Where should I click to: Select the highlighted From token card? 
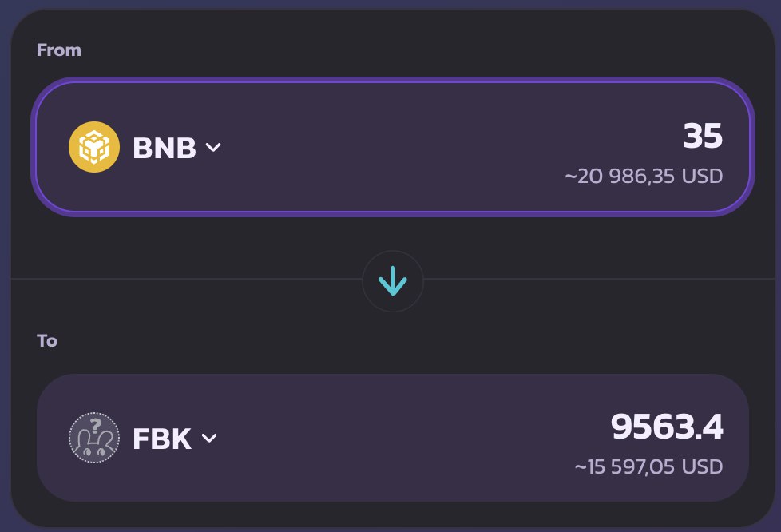tap(393, 147)
